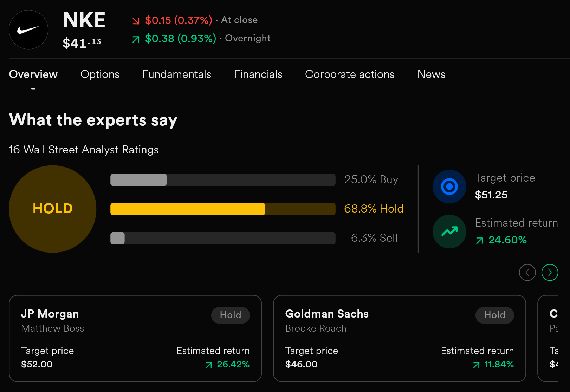
Task: Open the Financials tab
Action: point(258,74)
